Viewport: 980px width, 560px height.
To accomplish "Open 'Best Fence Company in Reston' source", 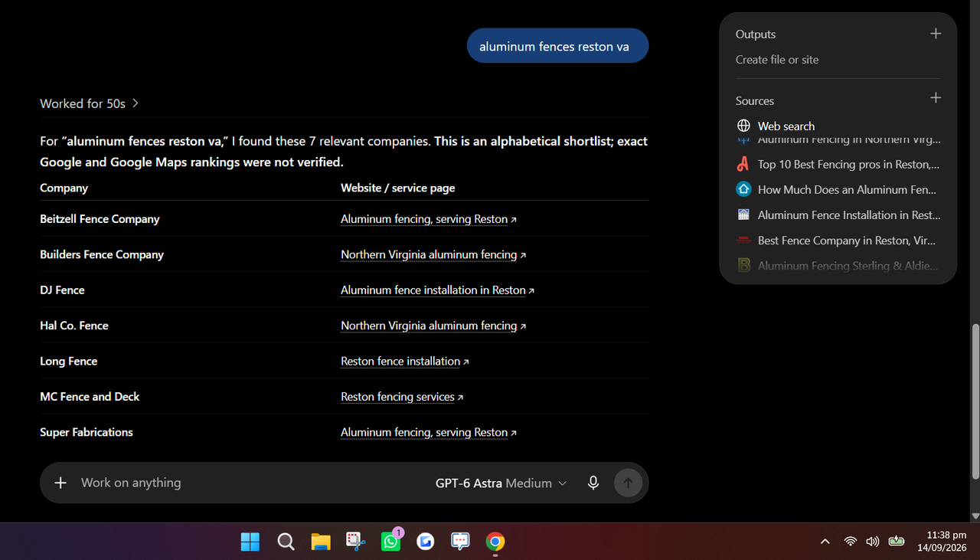I will pos(838,241).
